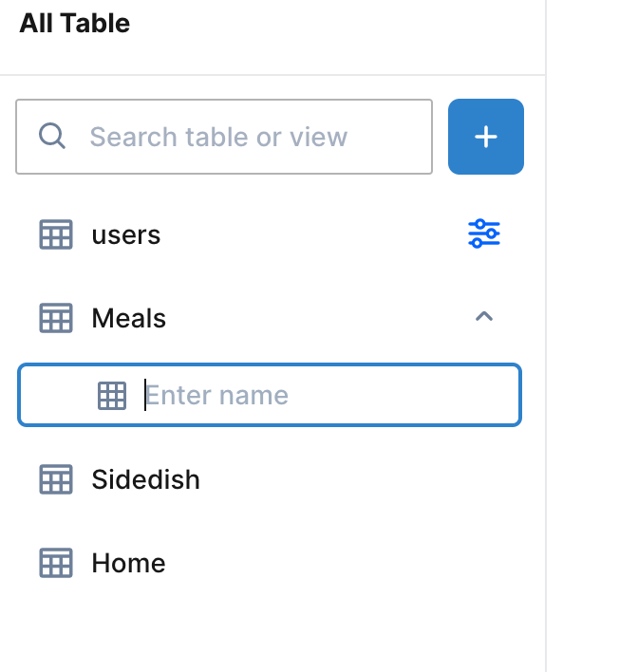Viewport: 638px width, 672px height.
Task: Click the empty sidebar area below Home
Action: [x=266, y=626]
